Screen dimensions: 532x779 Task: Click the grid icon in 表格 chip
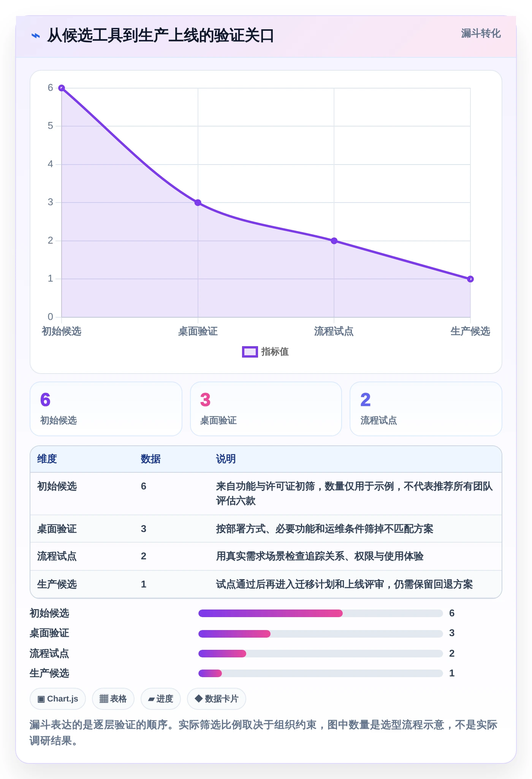(104, 699)
